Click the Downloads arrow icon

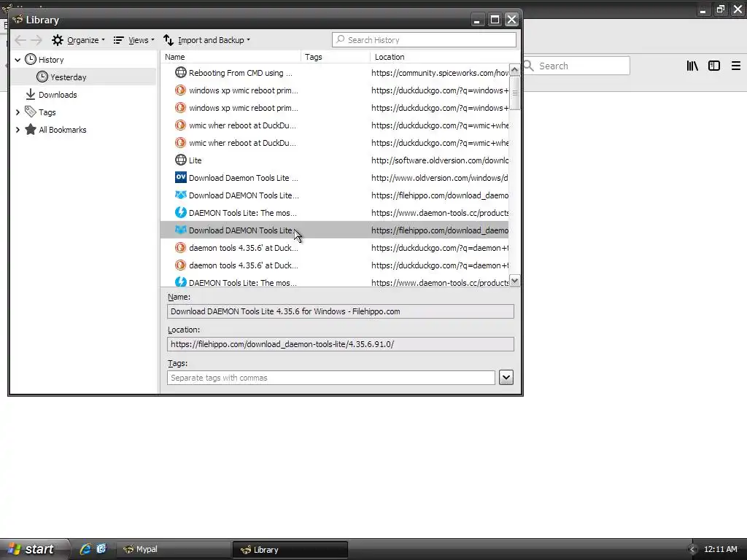[31, 94]
